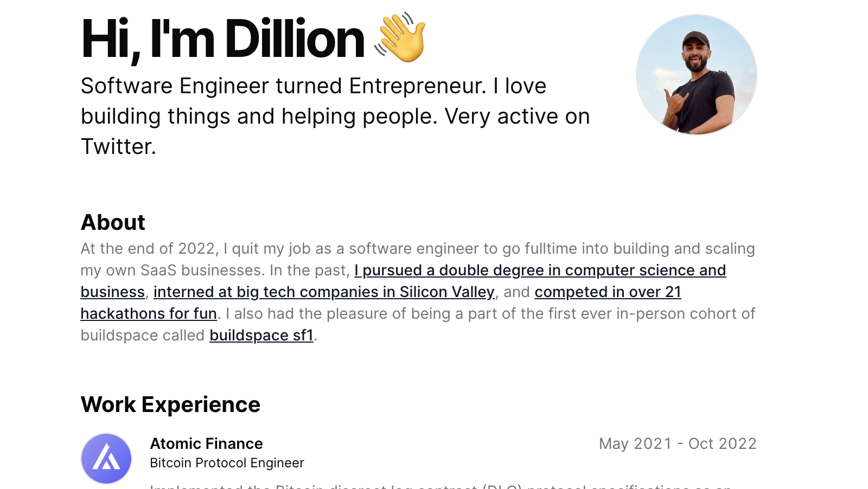Image resolution: width=868 pixels, height=489 pixels.
Task: Click the Atomic Finance logo
Action: (x=106, y=459)
